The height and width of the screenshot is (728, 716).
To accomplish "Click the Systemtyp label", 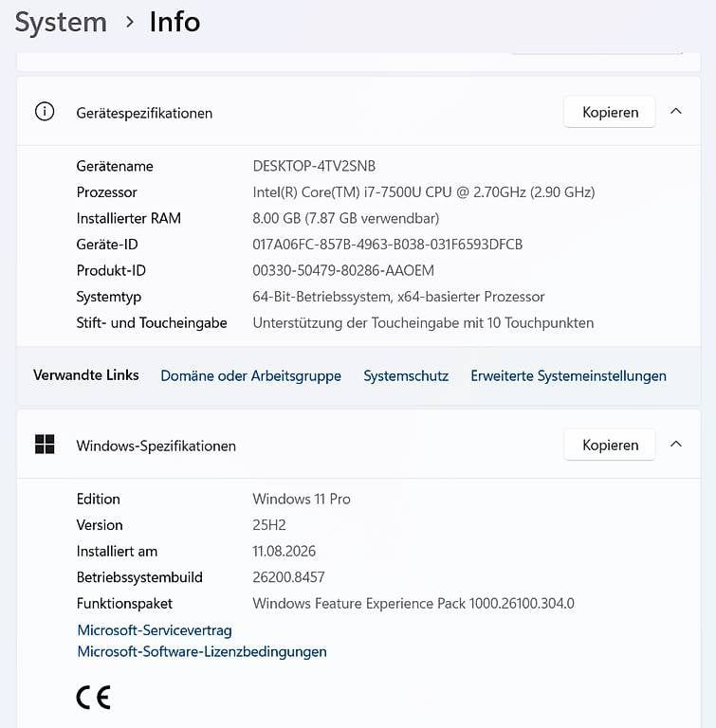I will (109, 297).
